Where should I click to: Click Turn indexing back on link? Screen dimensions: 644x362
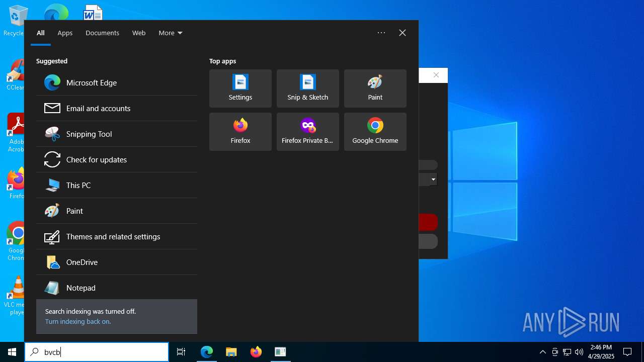78,321
